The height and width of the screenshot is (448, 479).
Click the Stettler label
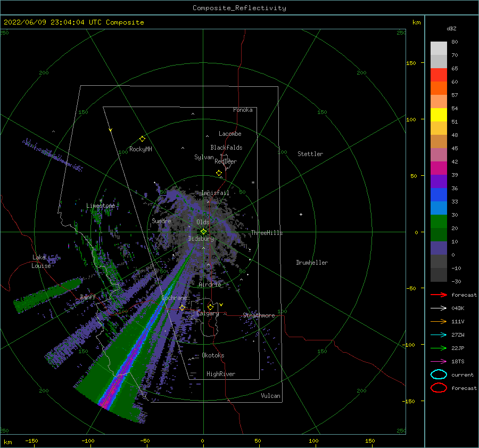[310, 154]
